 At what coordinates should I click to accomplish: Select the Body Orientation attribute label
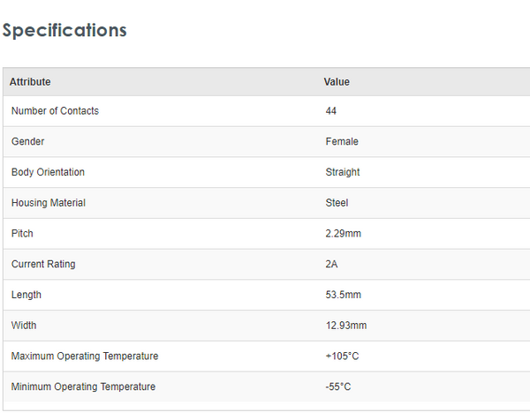click(x=48, y=172)
